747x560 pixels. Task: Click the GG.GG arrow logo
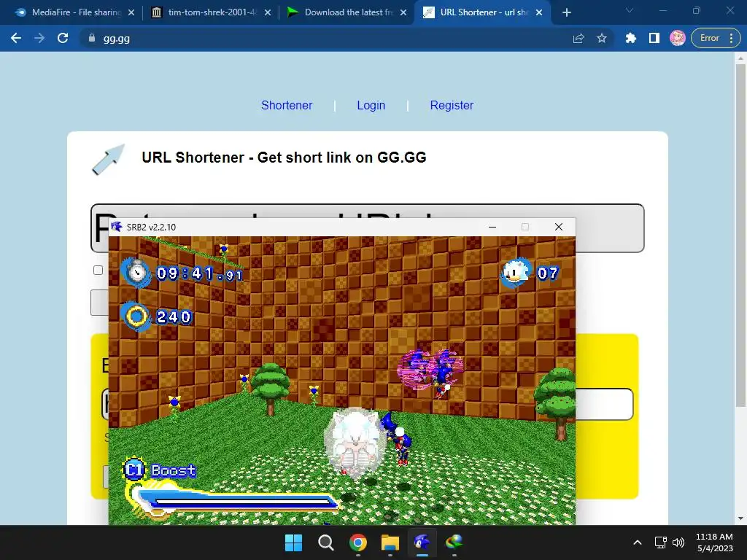(x=108, y=160)
